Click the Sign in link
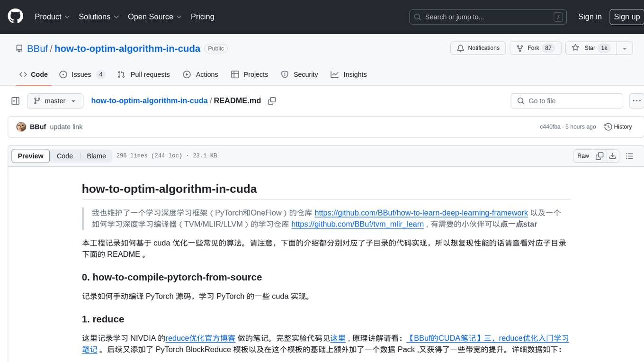 [590, 17]
